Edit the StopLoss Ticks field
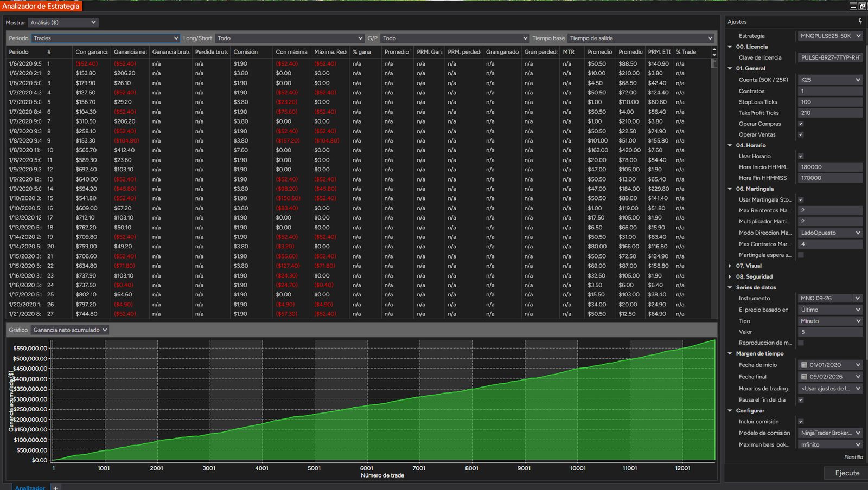 (x=830, y=102)
